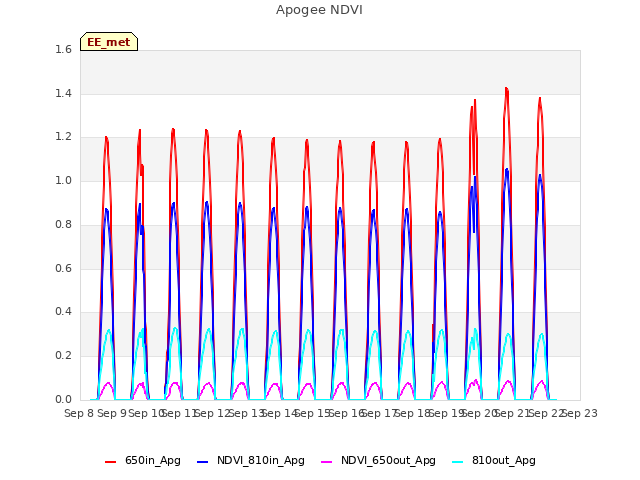
Task: Click the EE_met annotation label
Action: pos(109,42)
